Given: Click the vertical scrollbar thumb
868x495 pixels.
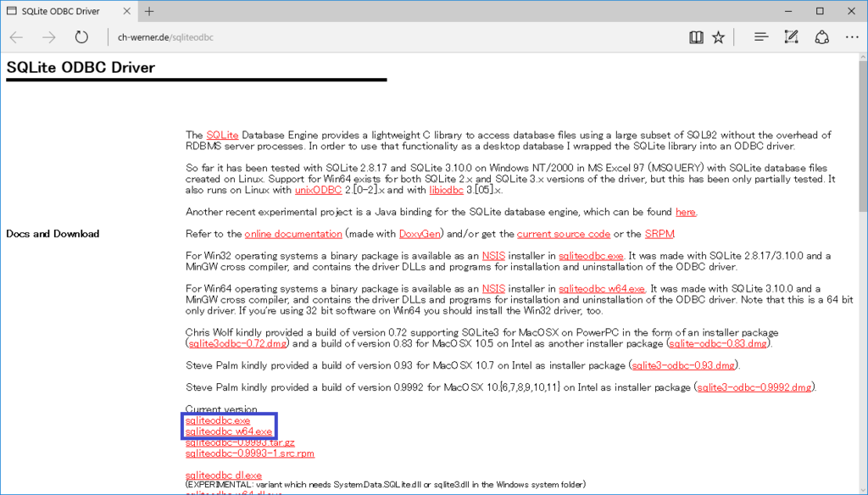Looking at the screenshot, I should 863,135.
